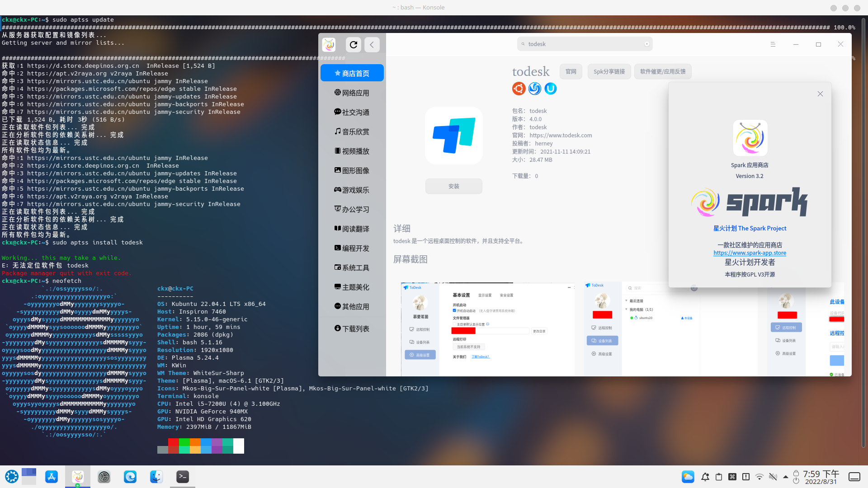The width and height of the screenshot is (868, 488).
Task: Refresh the Spark store page
Action: (353, 44)
